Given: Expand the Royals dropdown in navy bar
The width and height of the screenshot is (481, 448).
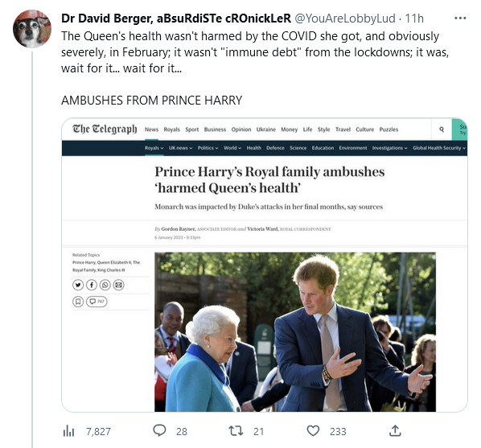Looking at the screenshot, I should coord(154,148).
